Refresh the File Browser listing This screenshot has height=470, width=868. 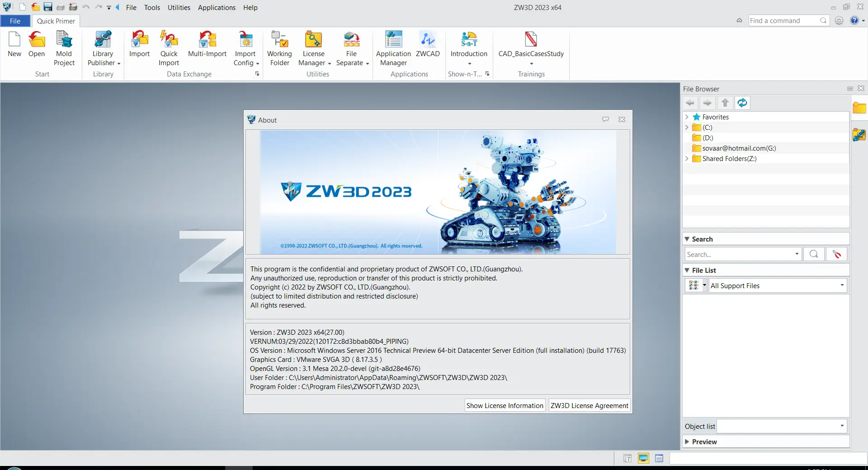click(742, 103)
